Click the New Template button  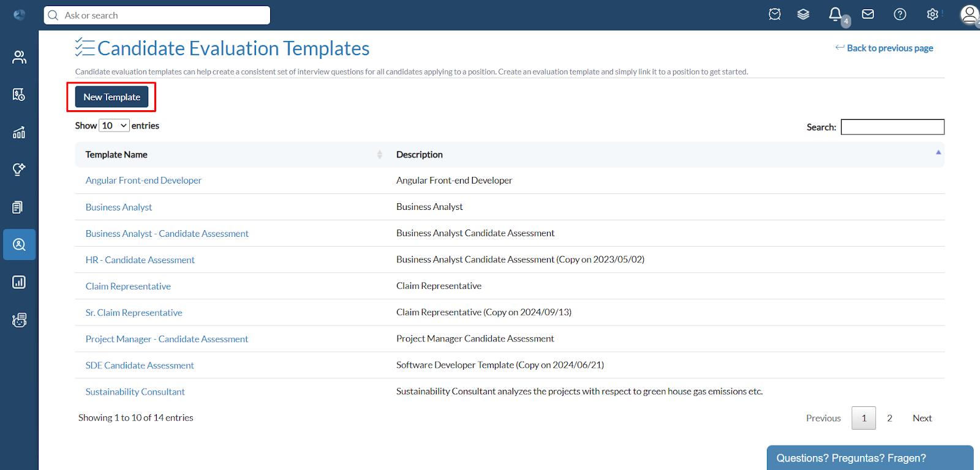pyautogui.click(x=111, y=97)
